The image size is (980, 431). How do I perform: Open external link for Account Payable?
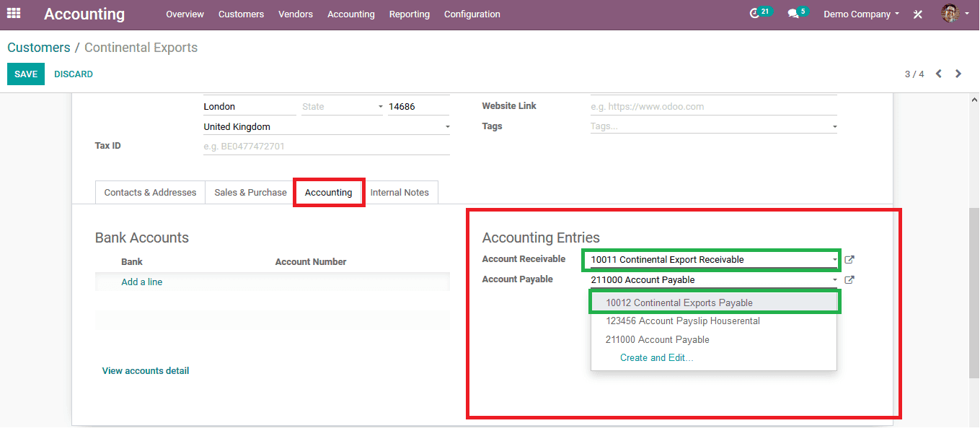click(849, 280)
